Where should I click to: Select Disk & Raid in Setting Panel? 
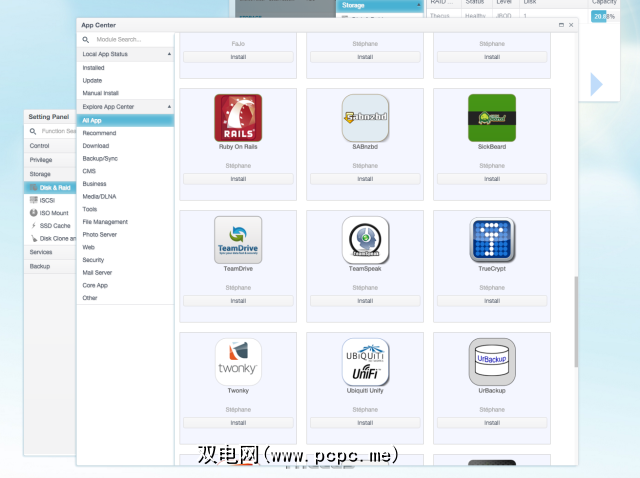[50, 187]
